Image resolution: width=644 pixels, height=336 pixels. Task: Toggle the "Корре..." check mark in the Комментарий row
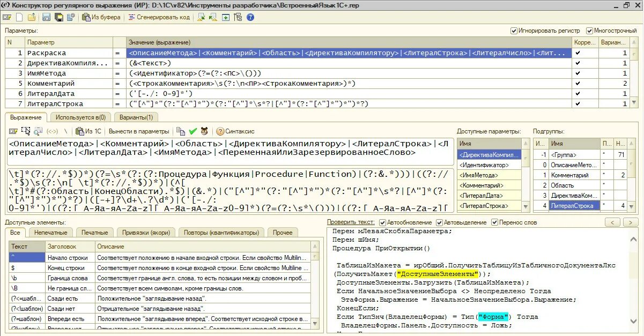coord(578,83)
